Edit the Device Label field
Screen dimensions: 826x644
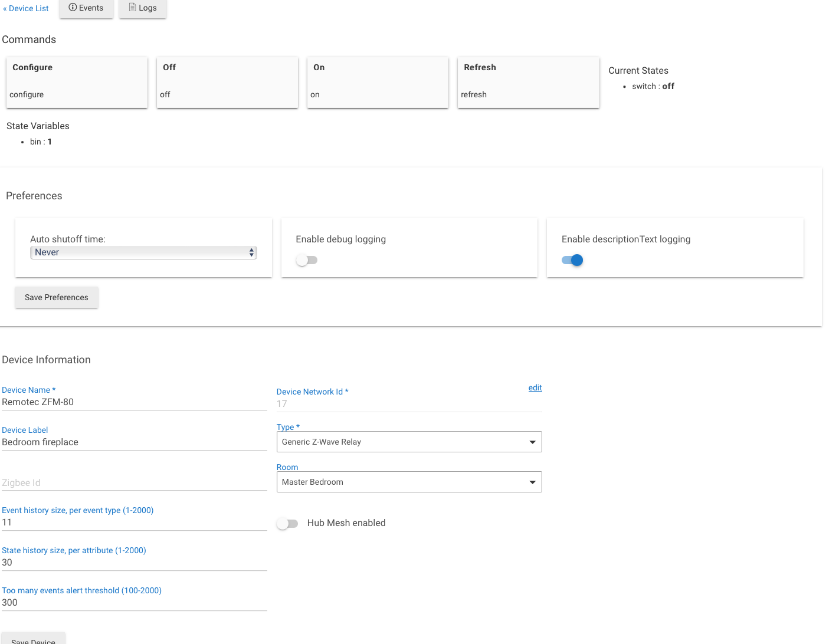click(x=134, y=442)
